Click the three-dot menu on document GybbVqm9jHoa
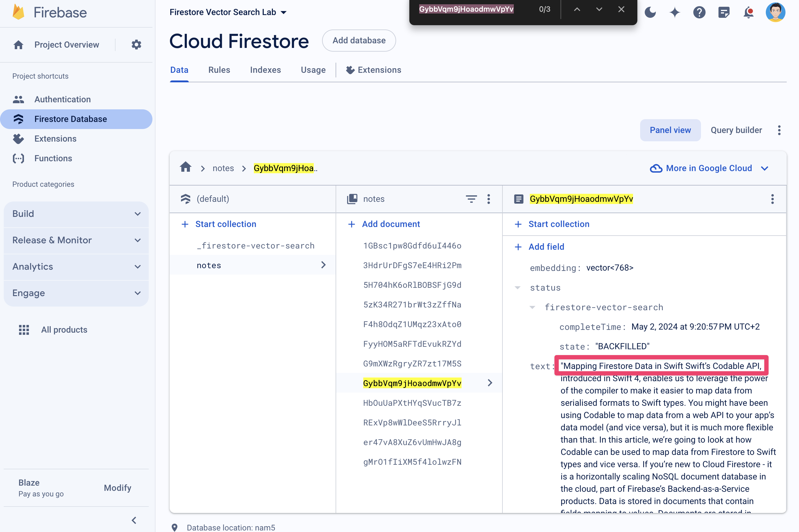The height and width of the screenshot is (532, 799). coord(773,199)
